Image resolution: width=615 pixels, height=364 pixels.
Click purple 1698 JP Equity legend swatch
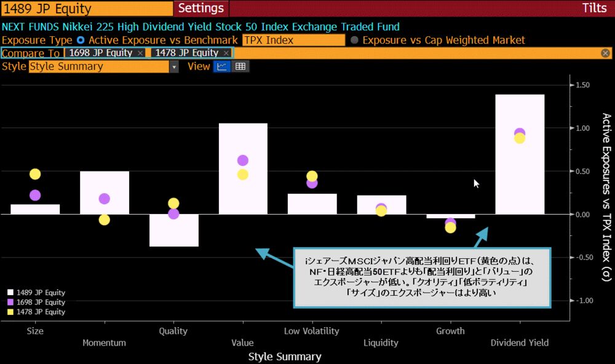pos(10,303)
